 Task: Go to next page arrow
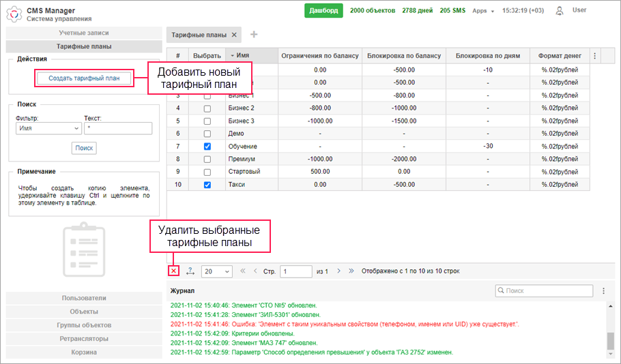click(x=338, y=271)
